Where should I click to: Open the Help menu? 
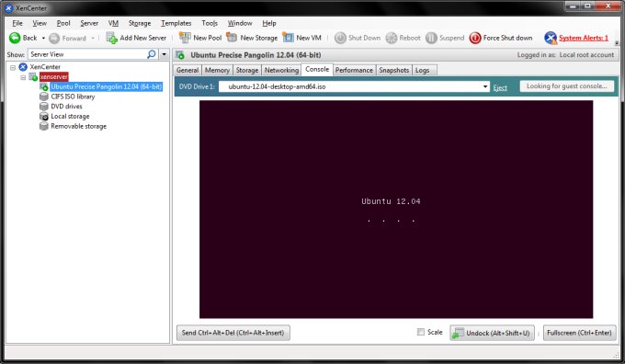coord(269,23)
